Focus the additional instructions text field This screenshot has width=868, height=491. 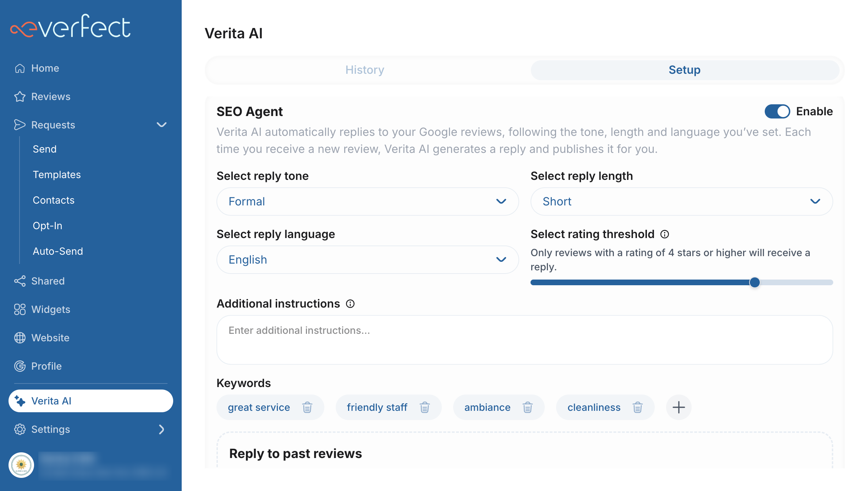(x=524, y=340)
